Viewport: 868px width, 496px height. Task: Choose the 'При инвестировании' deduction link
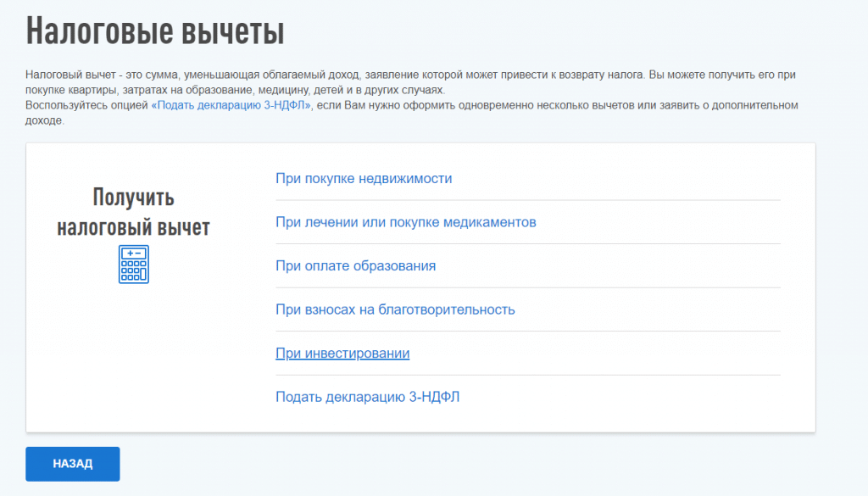tap(342, 354)
